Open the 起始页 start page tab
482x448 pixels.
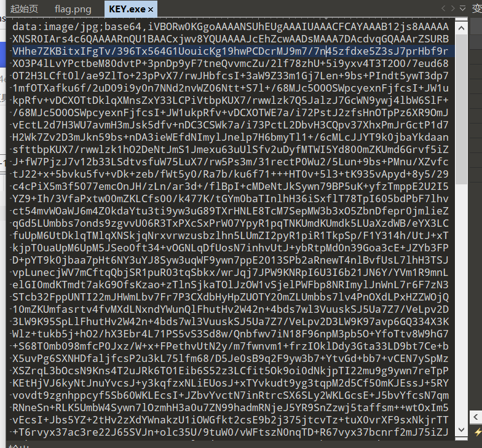point(25,9)
